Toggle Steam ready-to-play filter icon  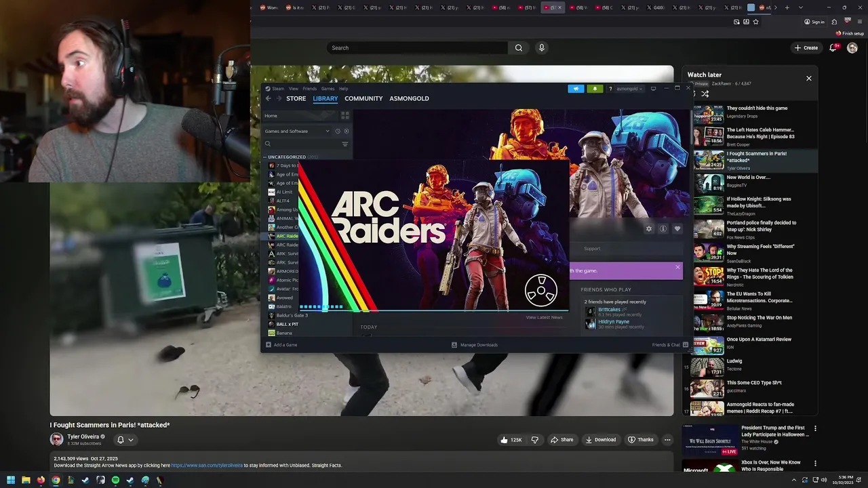(x=346, y=131)
